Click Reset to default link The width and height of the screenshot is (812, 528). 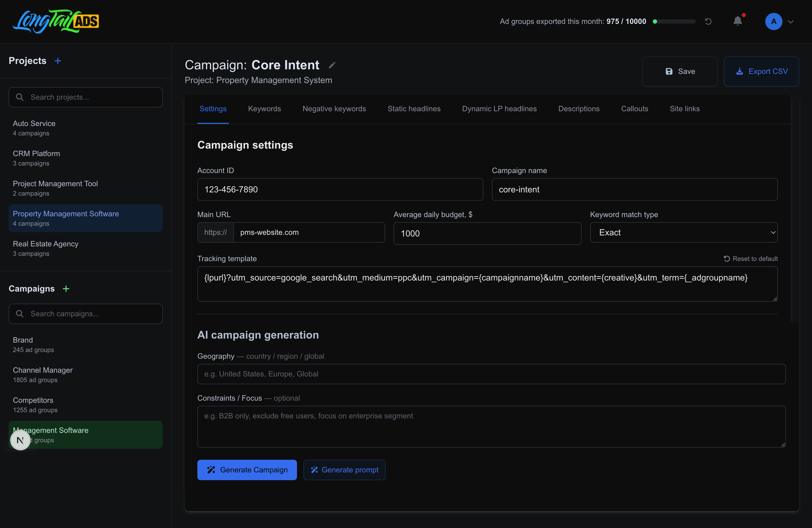(751, 259)
